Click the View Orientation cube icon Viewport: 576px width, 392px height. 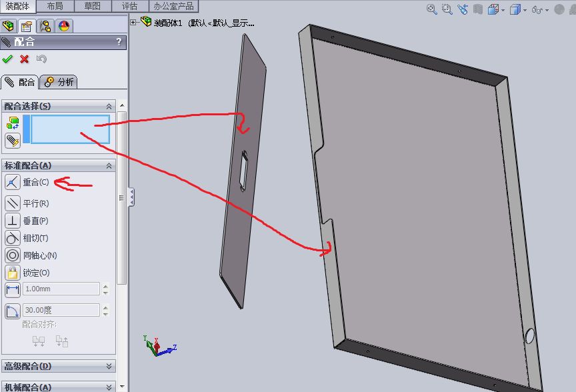[x=493, y=9]
